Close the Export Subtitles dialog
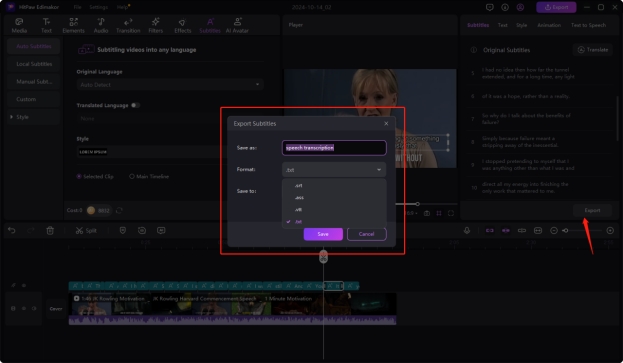 click(386, 124)
